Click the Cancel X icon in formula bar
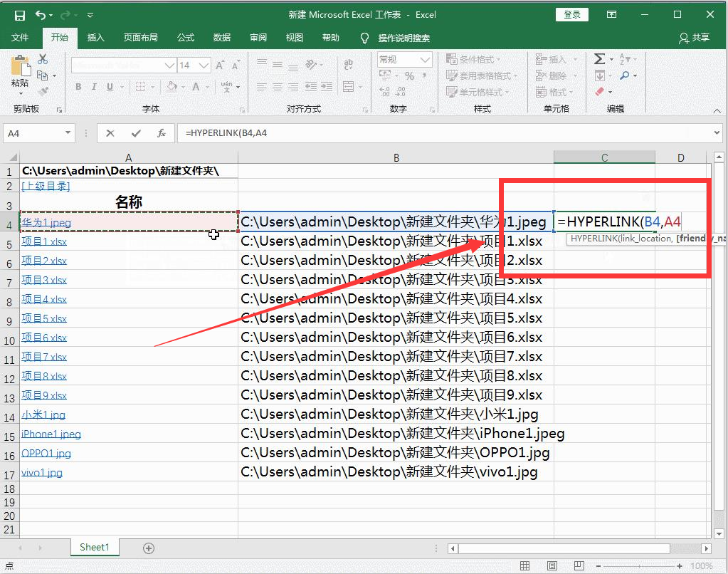This screenshot has width=728, height=574. 110,133
